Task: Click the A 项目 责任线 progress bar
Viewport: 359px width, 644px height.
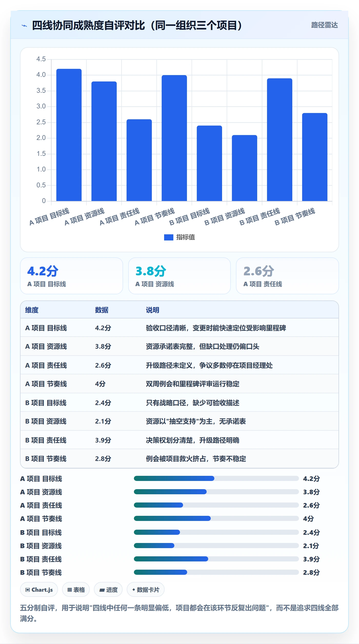Action: tap(216, 505)
